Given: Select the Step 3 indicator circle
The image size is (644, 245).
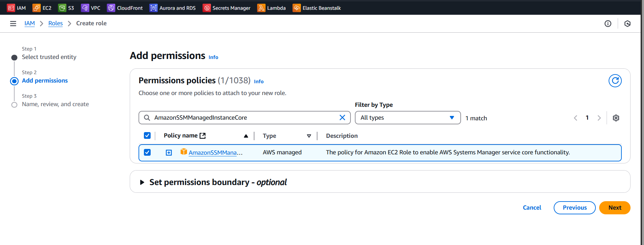Looking at the screenshot, I should coord(14,105).
